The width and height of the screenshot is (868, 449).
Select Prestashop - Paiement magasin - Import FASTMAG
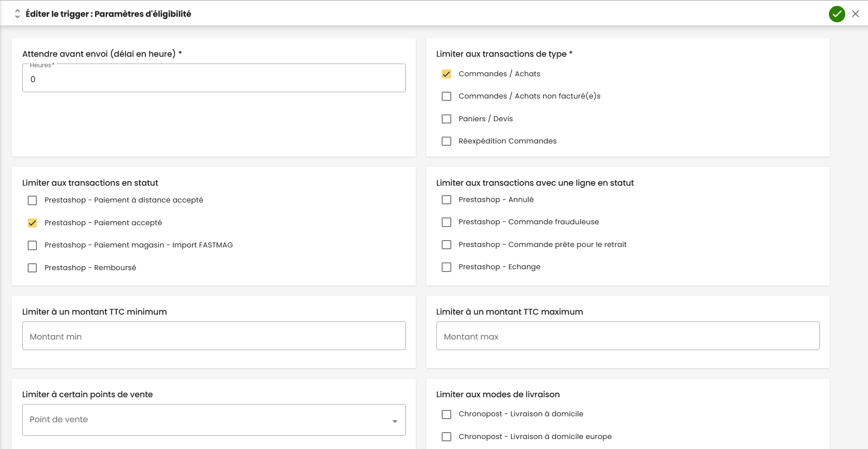32,245
